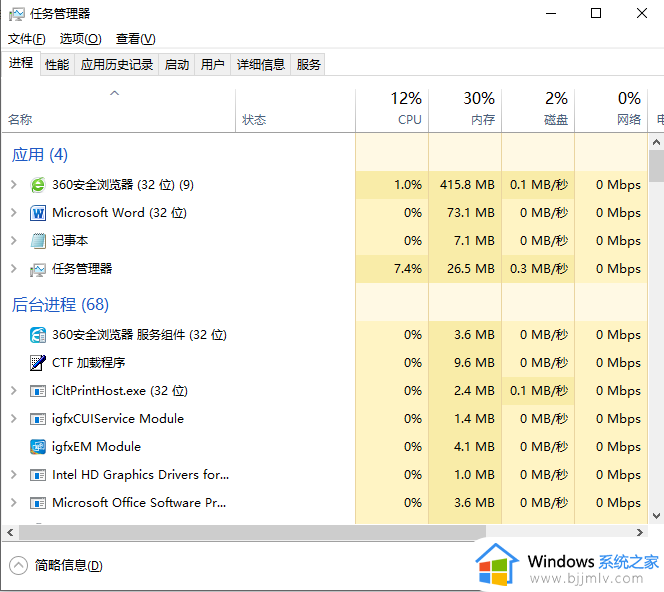Click the 360安全浏览器 服务组件 icon

click(x=38, y=335)
